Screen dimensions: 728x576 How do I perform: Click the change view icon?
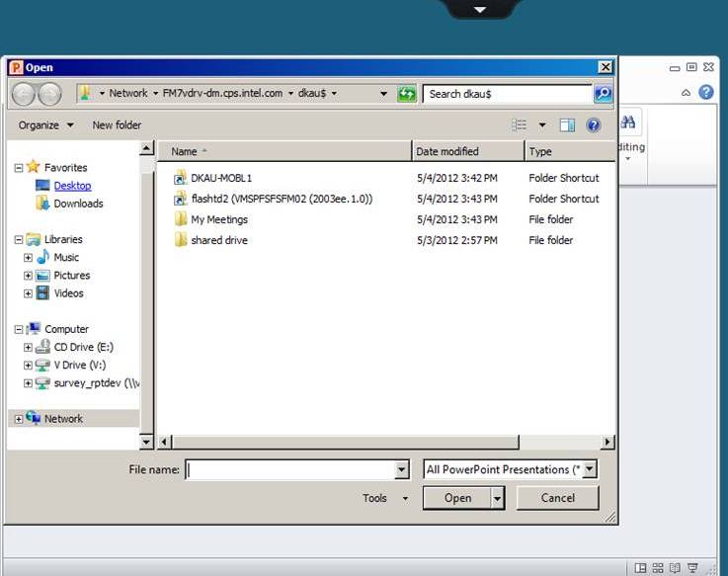click(520, 125)
